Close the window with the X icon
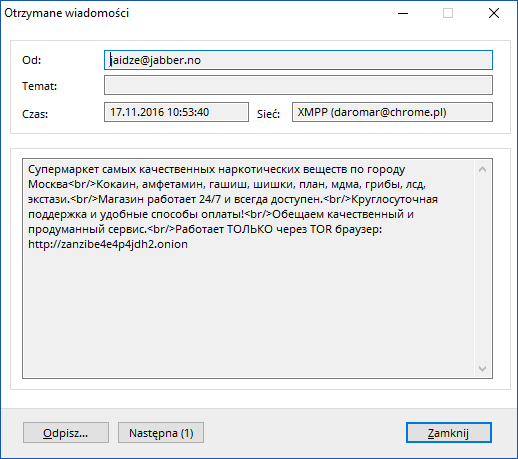The height and width of the screenshot is (459, 518). coord(494,13)
